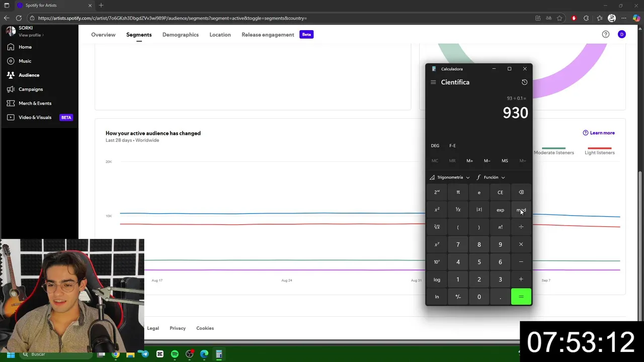This screenshot has width=644, height=362.
Task: Click calculator backspace key
Action: coord(521,192)
